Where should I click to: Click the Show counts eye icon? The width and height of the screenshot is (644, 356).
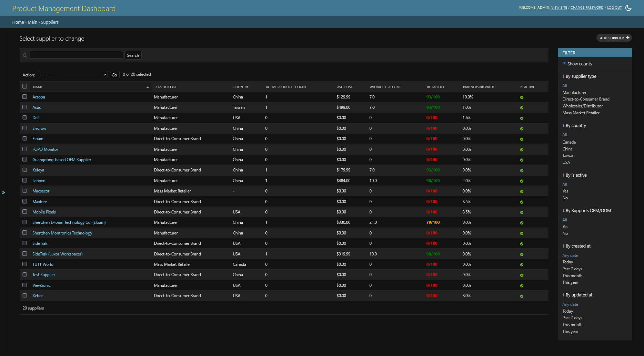(x=564, y=63)
